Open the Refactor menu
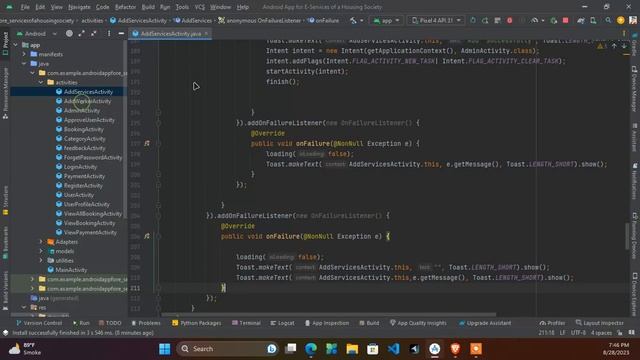This screenshot has width=640, height=360. tap(125, 7)
